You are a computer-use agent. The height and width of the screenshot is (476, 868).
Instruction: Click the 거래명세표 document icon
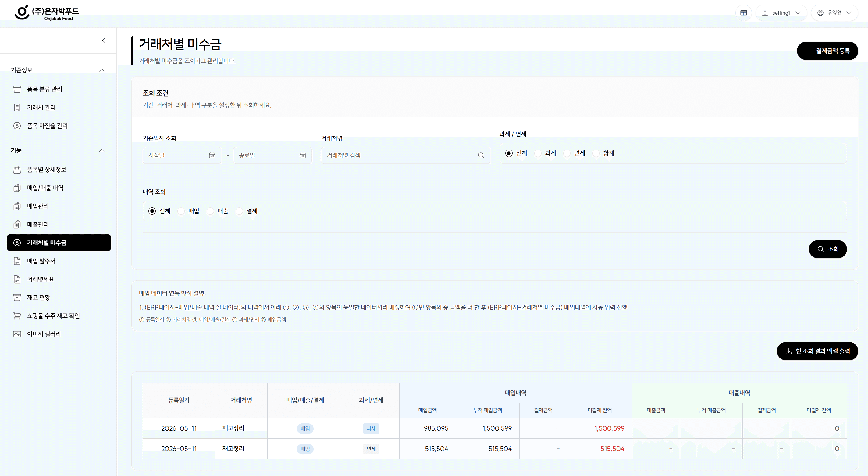17,279
